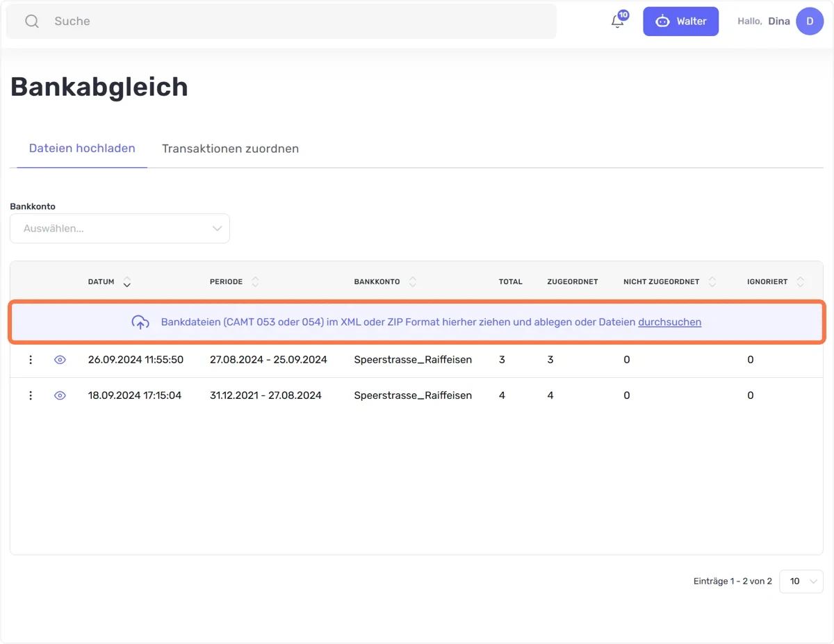Click the Hallo, Dina greeting
The image size is (834, 644).
pos(763,22)
